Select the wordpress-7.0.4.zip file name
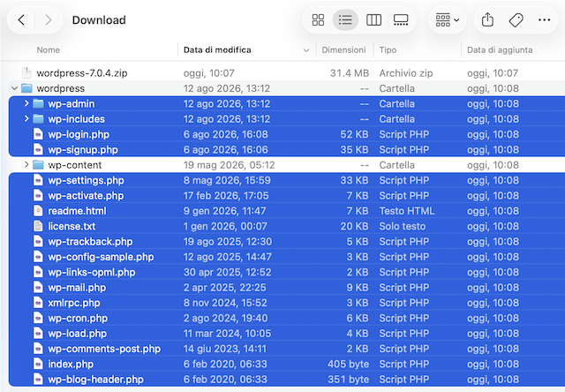Screen dimensions: 565x392 tap(82, 73)
